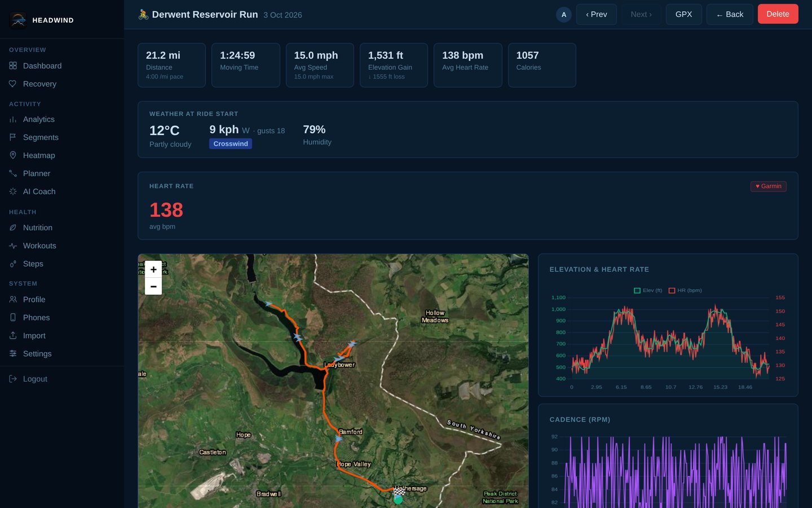
Task: Go to the previous activity with Prev
Action: point(596,15)
